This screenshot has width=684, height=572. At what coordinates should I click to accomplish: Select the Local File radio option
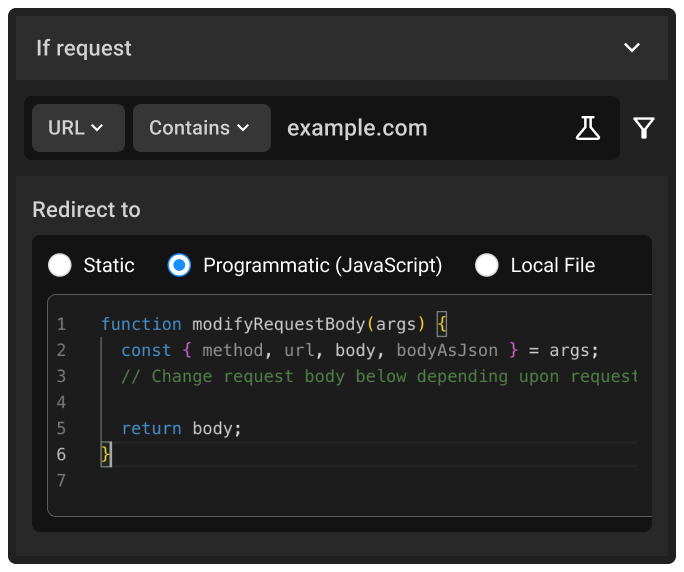(x=486, y=265)
